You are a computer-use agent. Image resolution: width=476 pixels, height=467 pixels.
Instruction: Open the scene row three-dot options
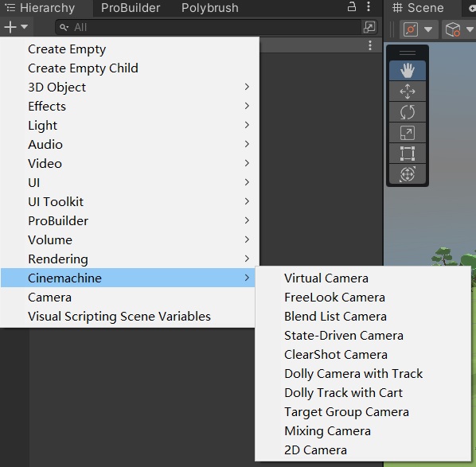click(x=370, y=45)
